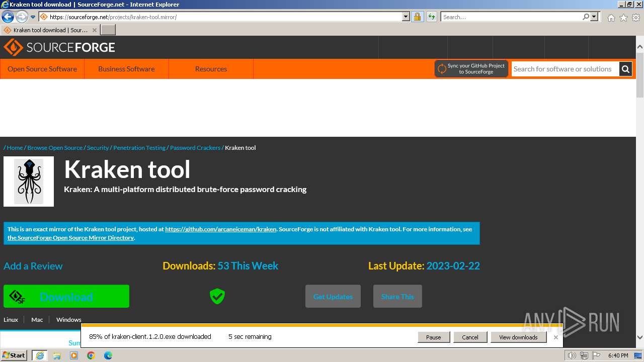Open the Open Source Software menu
The image size is (644, 362).
point(42,69)
